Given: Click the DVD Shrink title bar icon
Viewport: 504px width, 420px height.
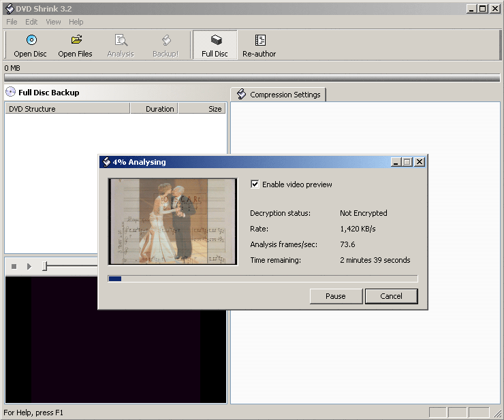Looking at the screenshot, I should [x=10, y=9].
